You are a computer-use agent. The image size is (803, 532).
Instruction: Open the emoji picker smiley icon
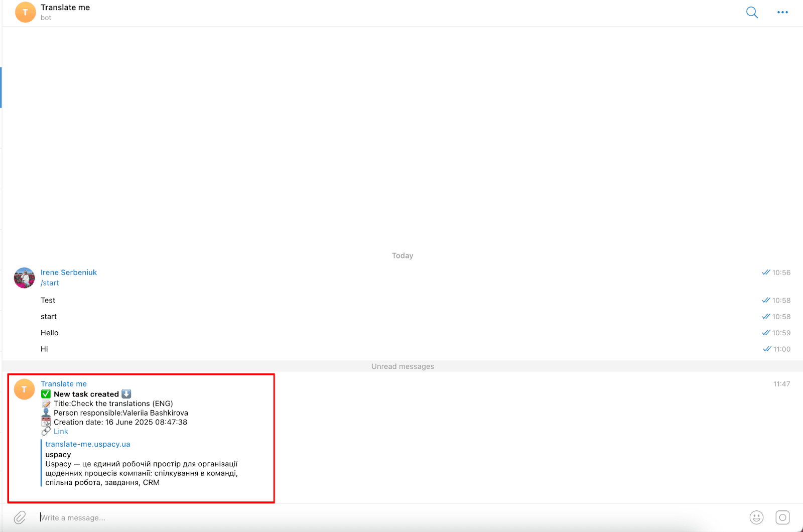[756, 517]
